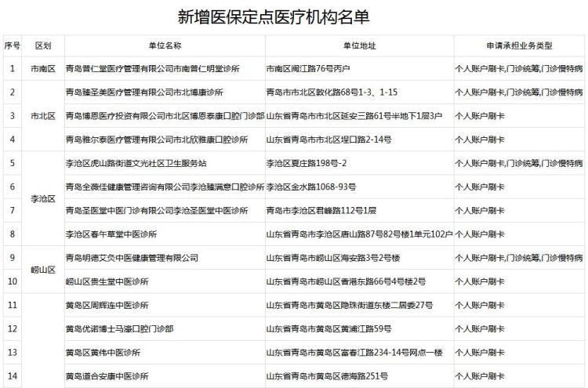The width and height of the screenshot is (588, 388).
Task: Click the 李沧区 district cell
Action: coord(43,198)
